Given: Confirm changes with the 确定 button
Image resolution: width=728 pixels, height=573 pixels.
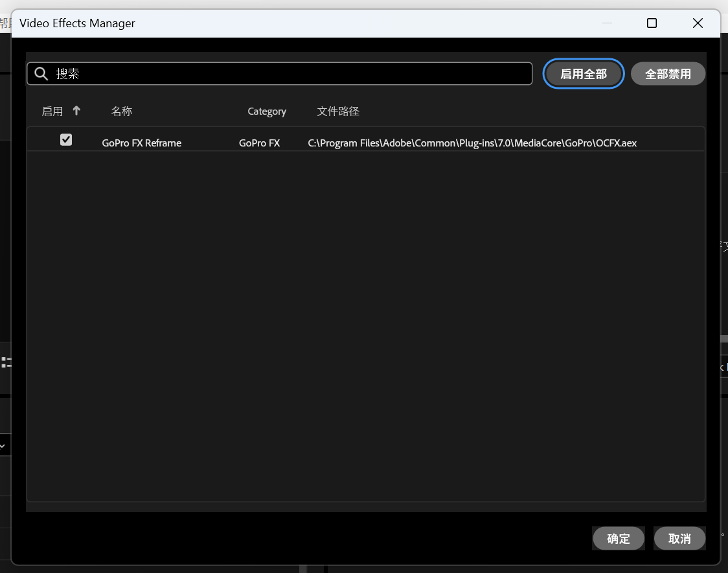Looking at the screenshot, I should click(618, 539).
